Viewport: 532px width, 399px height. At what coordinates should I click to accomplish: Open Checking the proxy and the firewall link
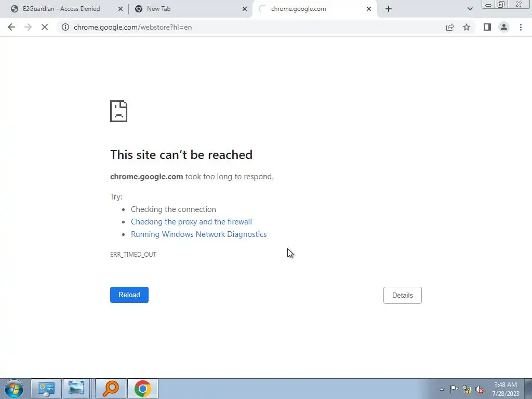pyautogui.click(x=191, y=221)
